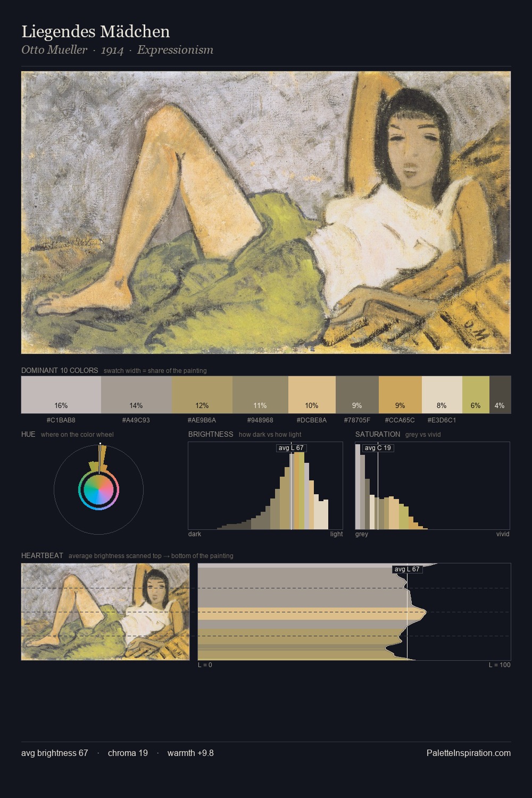Pick the 9% dark grey swatch #78705F
Viewport: 532px width, 798px height.
(357, 395)
